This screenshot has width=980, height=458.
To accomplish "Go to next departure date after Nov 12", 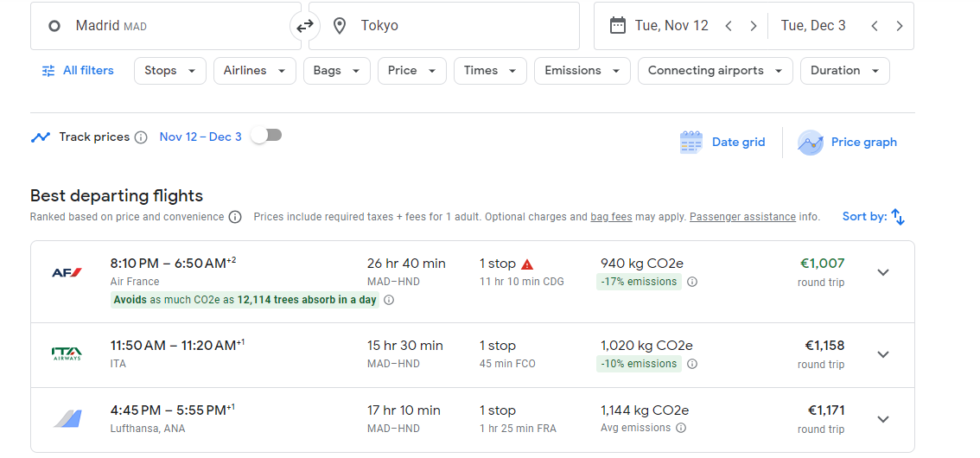I will click(x=753, y=26).
